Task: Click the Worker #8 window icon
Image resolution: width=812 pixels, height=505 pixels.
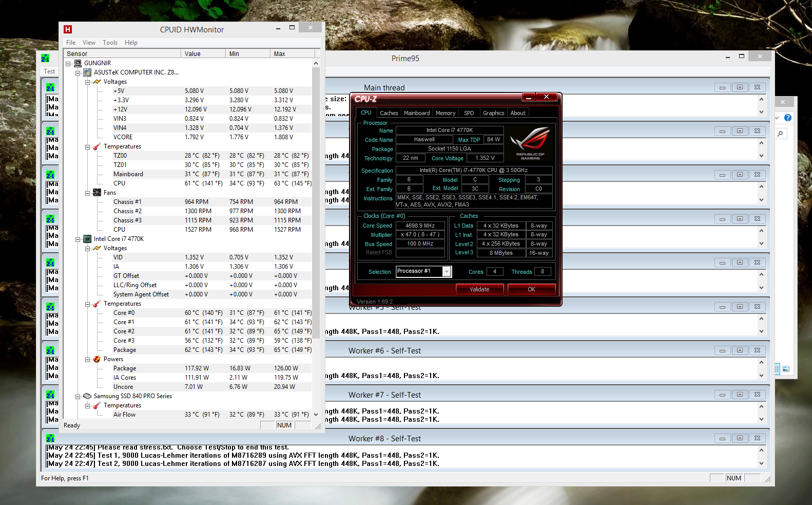Action: (x=50, y=438)
